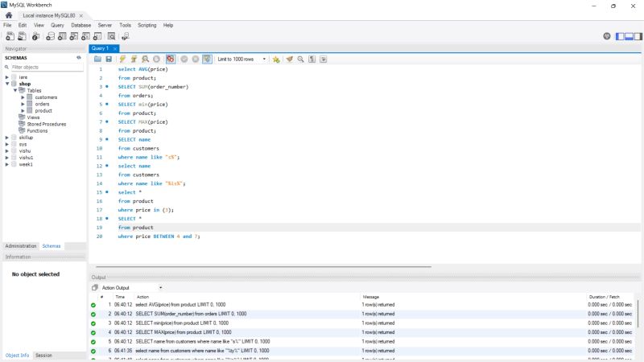Screen dimensions: 644x362
Task: Expand the orders table
Action: (x=23, y=104)
